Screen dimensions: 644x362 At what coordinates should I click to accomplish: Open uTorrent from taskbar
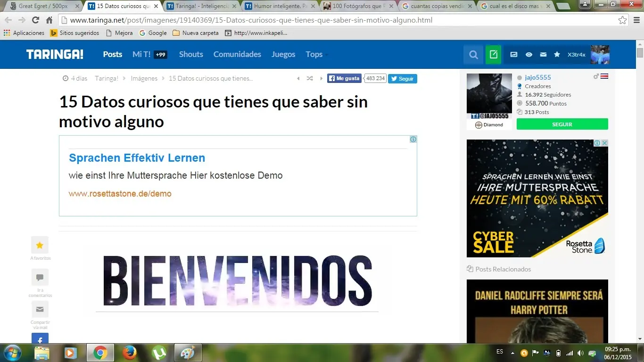pos(159,353)
